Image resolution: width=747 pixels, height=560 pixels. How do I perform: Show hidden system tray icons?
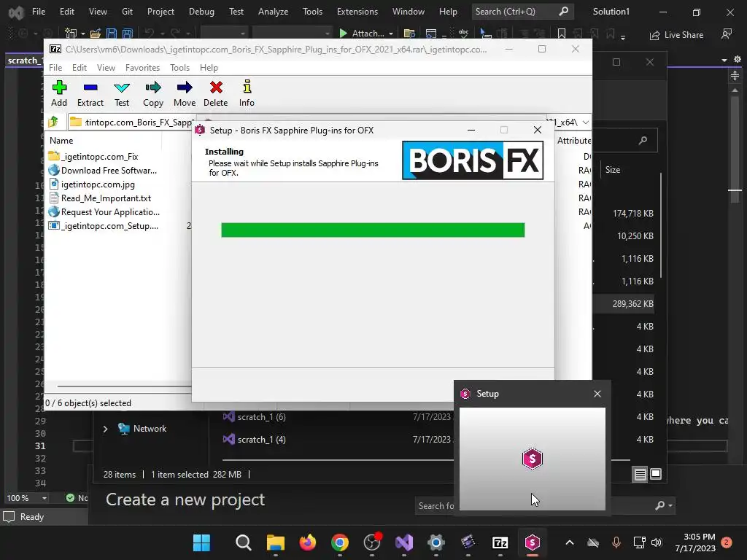(569, 542)
